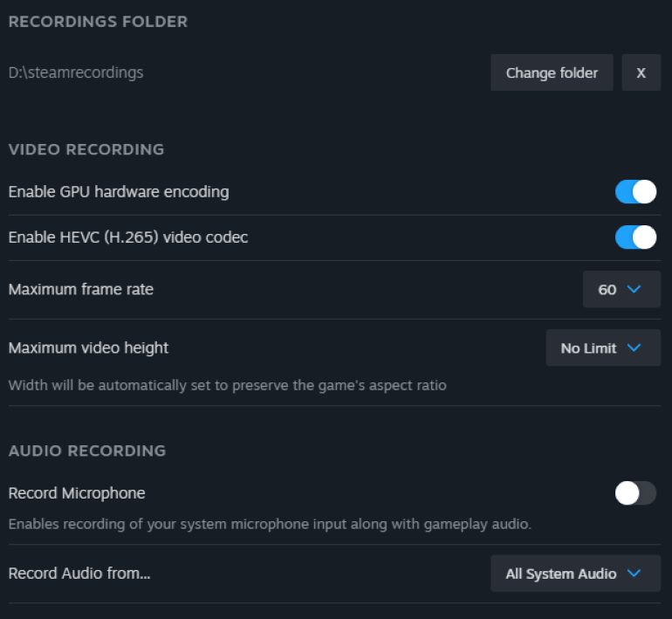The height and width of the screenshot is (619, 672).
Task: Reset recordings folder with the X button
Action: (641, 72)
